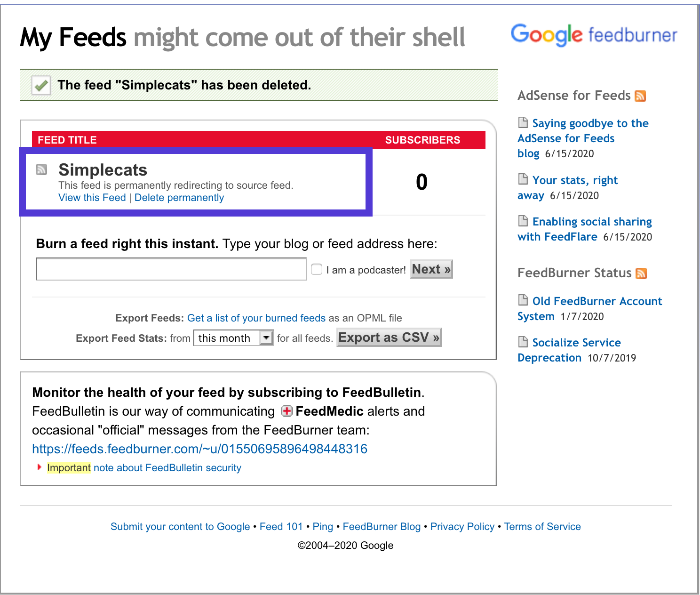Viewport: 700px width, 595px height.
Task: Open the Feed 101 footer link
Action: pyautogui.click(x=281, y=527)
